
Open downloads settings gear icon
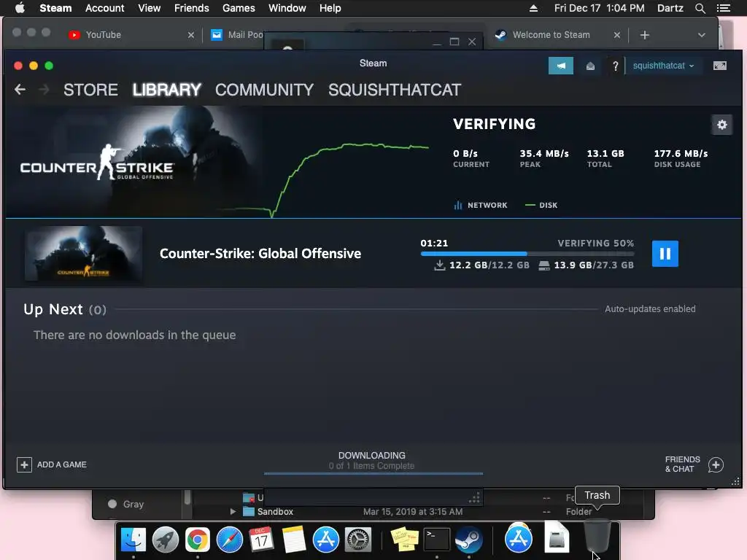pyautogui.click(x=721, y=125)
